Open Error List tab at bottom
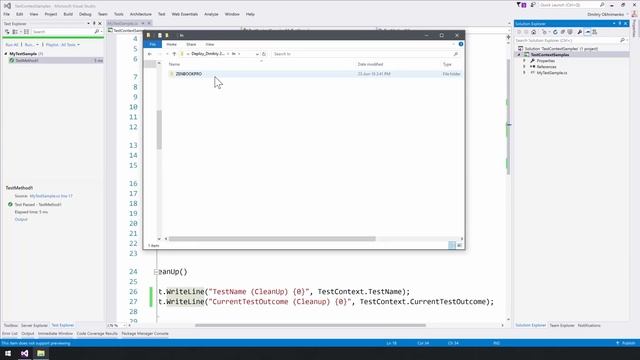The width and height of the screenshot is (640, 360). tap(9, 333)
